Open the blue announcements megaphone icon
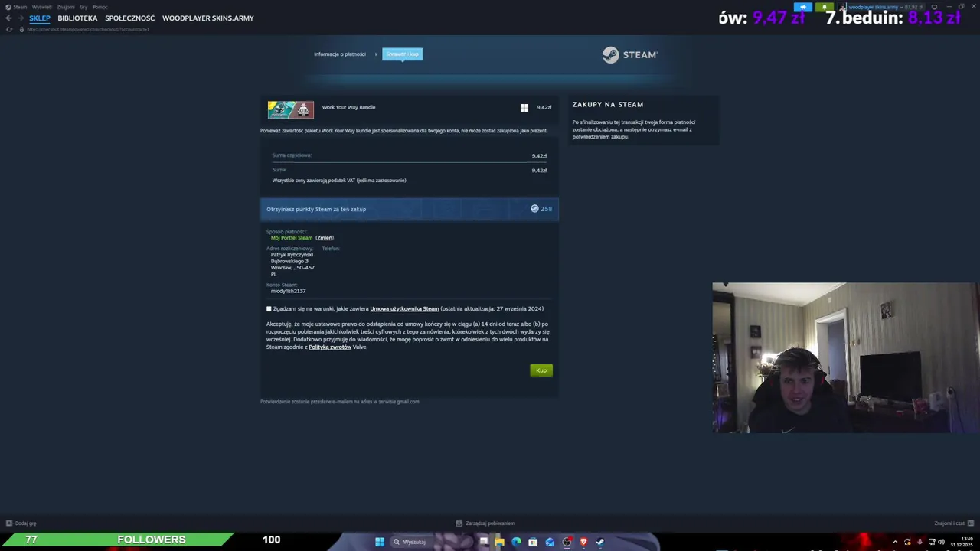980x551 pixels. [802, 7]
